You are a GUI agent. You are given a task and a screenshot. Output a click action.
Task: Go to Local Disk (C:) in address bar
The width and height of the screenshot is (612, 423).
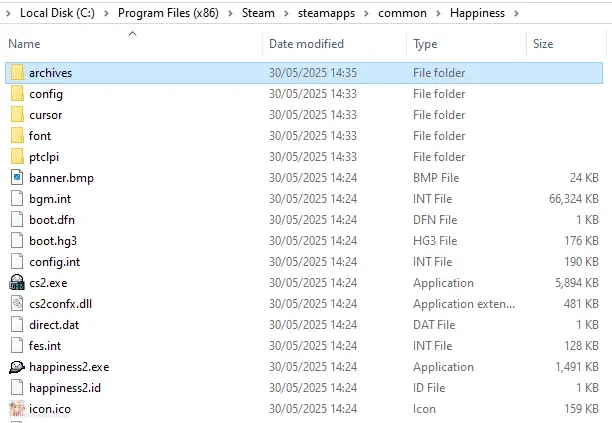(57, 13)
